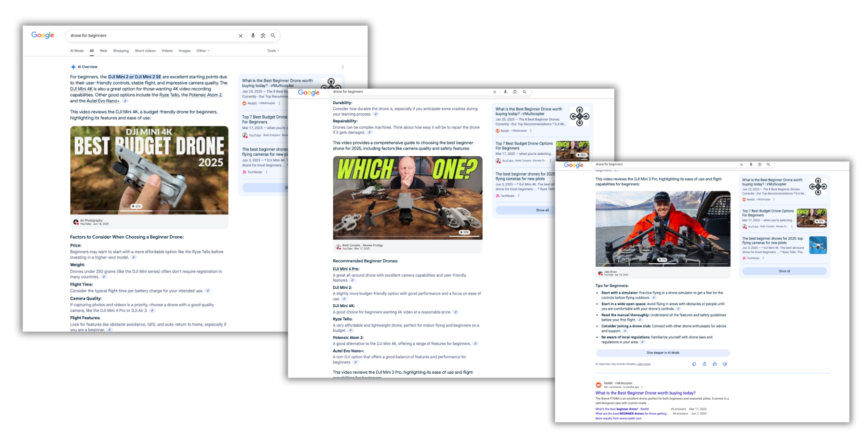Click the search magnifier in the middle window
The width and height of the screenshot is (868, 434).
coord(525,92)
